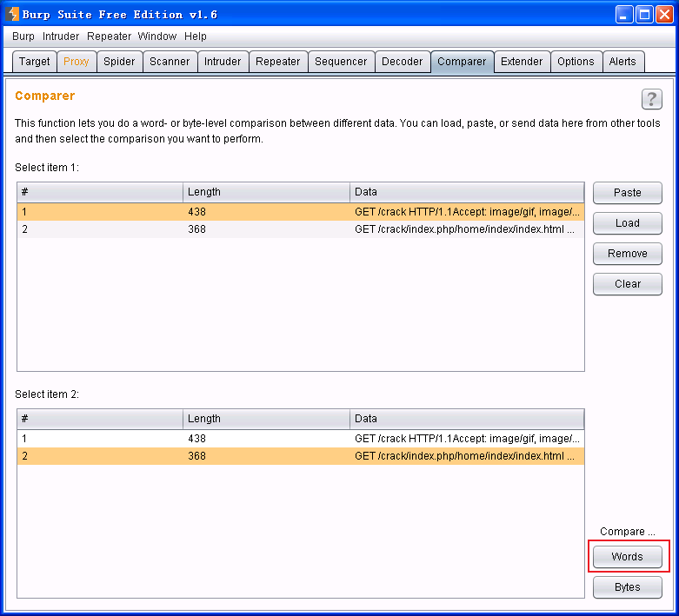Switch to the Spider tab
This screenshot has width=679, height=616.
119,62
